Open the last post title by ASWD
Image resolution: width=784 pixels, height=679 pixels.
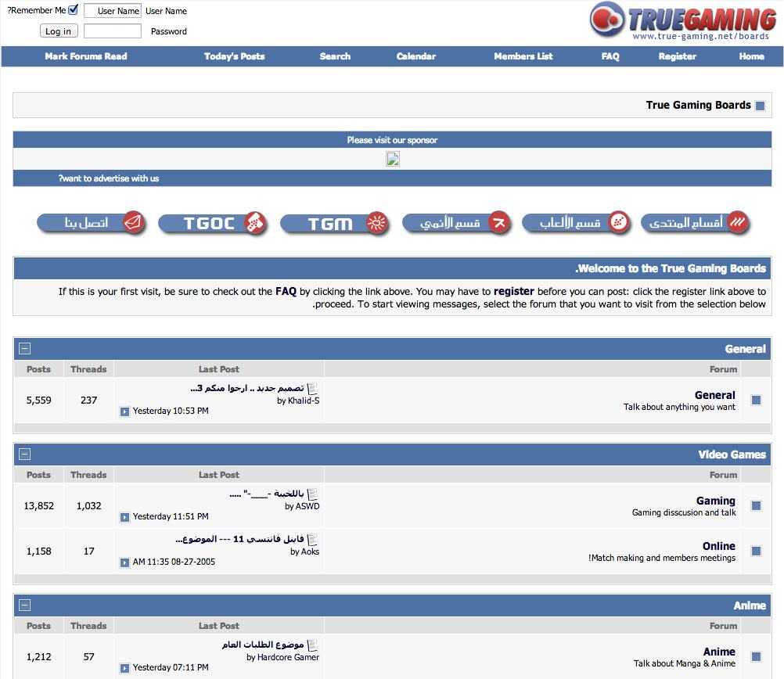(x=267, y=494)
